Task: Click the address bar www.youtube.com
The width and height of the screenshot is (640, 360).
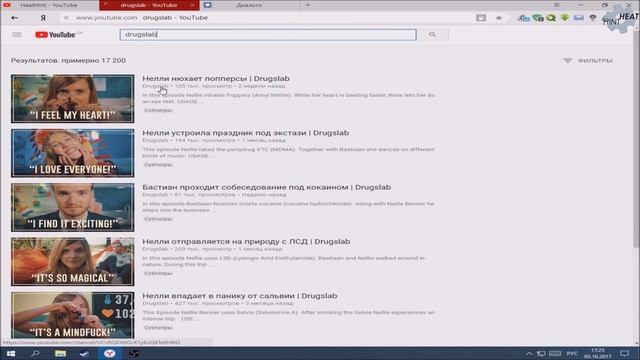Action: click(x=107, y=18)
